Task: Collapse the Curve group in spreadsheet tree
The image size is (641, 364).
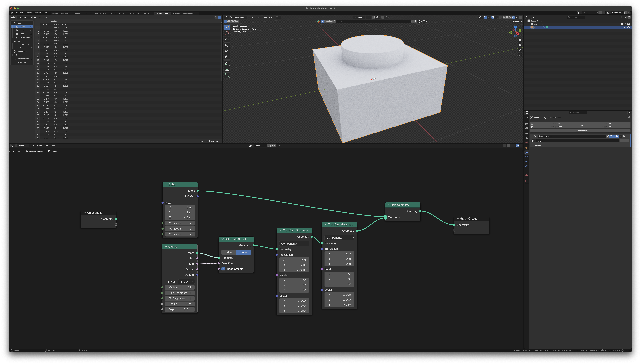Action: (x=12, y=41)
